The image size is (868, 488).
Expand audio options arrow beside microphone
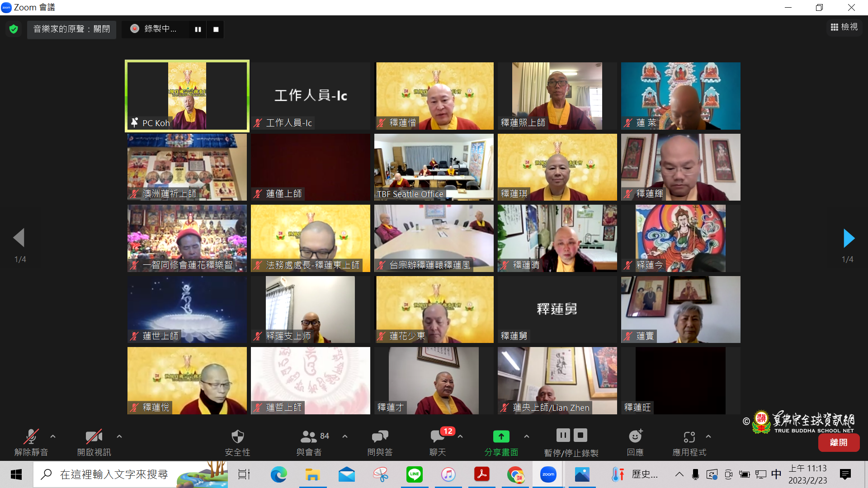pos(53,436)
